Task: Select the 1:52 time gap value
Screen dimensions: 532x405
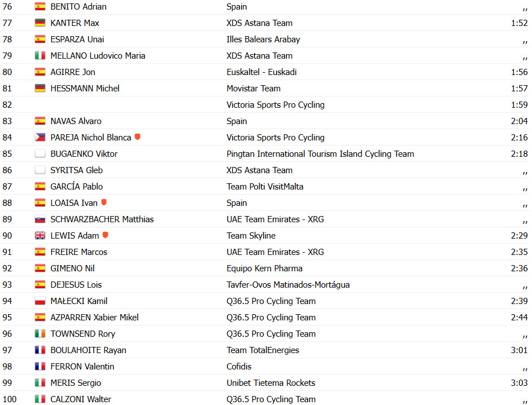Action: (519, 23)
